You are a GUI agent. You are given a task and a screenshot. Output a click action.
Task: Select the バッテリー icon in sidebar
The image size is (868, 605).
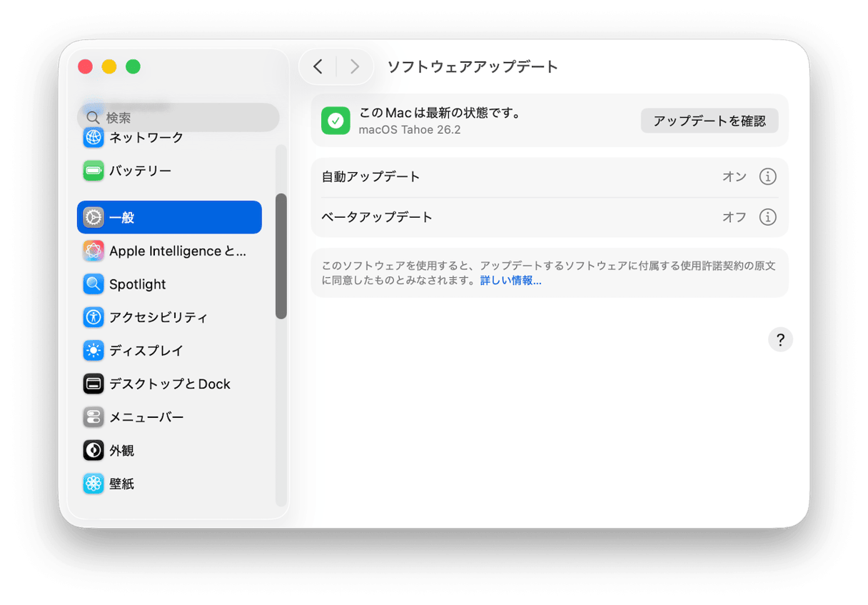click(94, 170)
